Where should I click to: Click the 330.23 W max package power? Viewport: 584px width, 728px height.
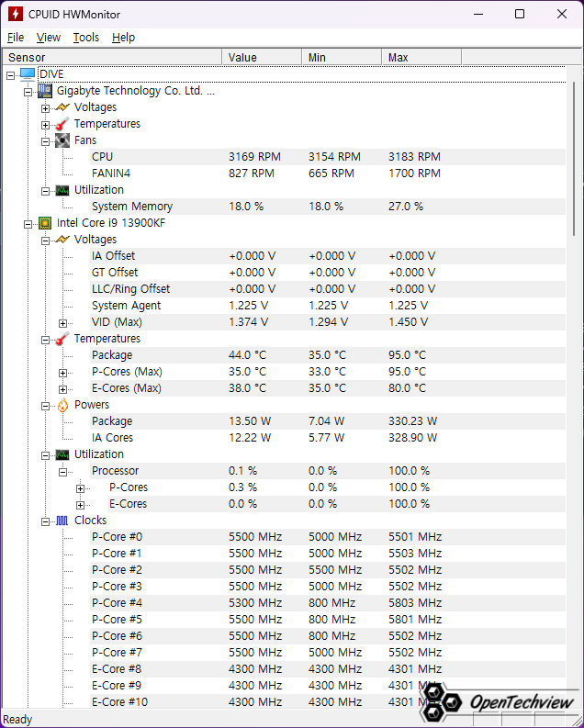(x=412, y=421)
